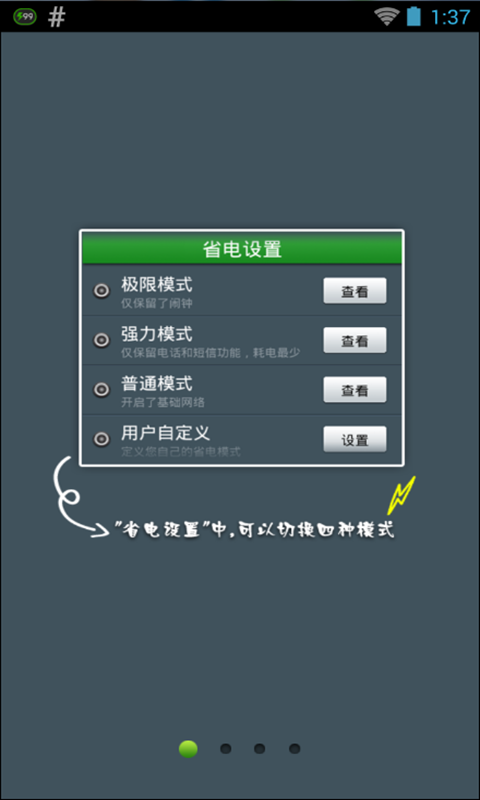
Task: Tap the Wi-Fi signal icon
Action: pos(387,16)
